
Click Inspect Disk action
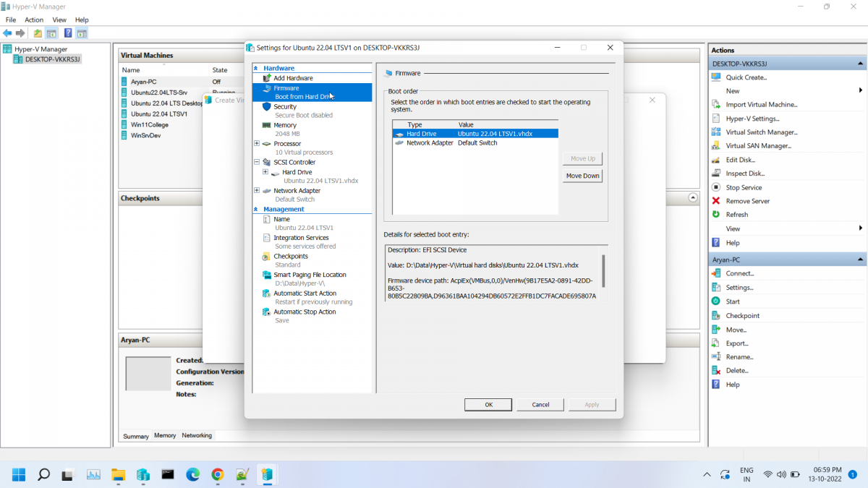tap(744, 174)
